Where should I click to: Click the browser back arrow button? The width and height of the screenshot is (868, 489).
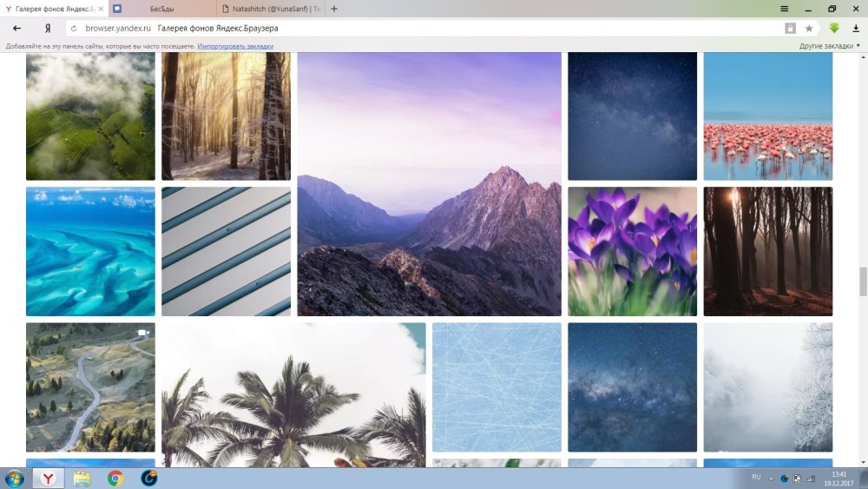tap(17, 29)
